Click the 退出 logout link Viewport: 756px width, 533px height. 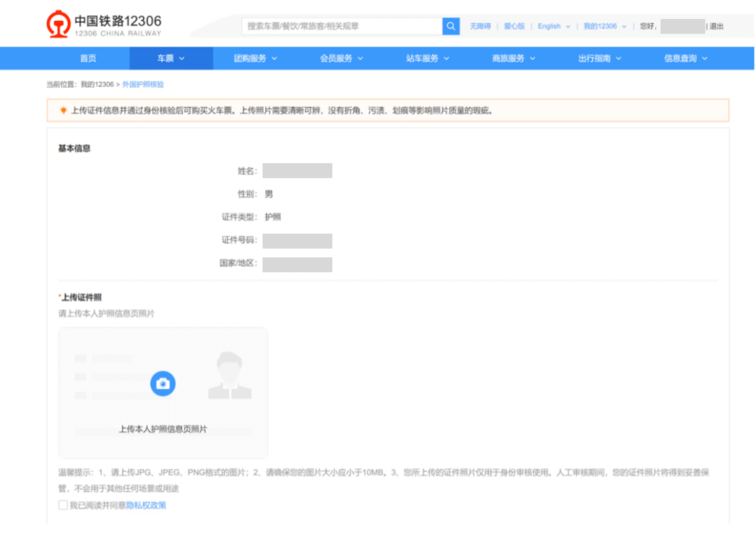717,27
